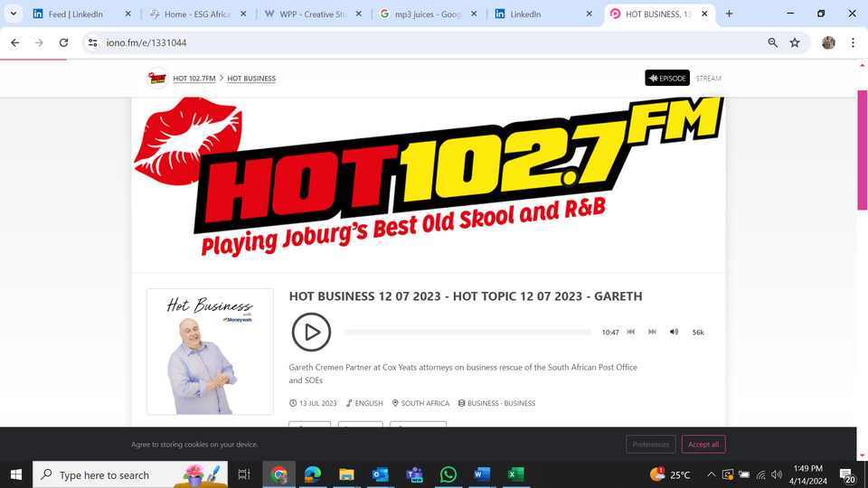Image resolution: width=868 pixels, height=488 pixels.
Task: Open the 25°C weather widget
Action: (x=670, y=474)
